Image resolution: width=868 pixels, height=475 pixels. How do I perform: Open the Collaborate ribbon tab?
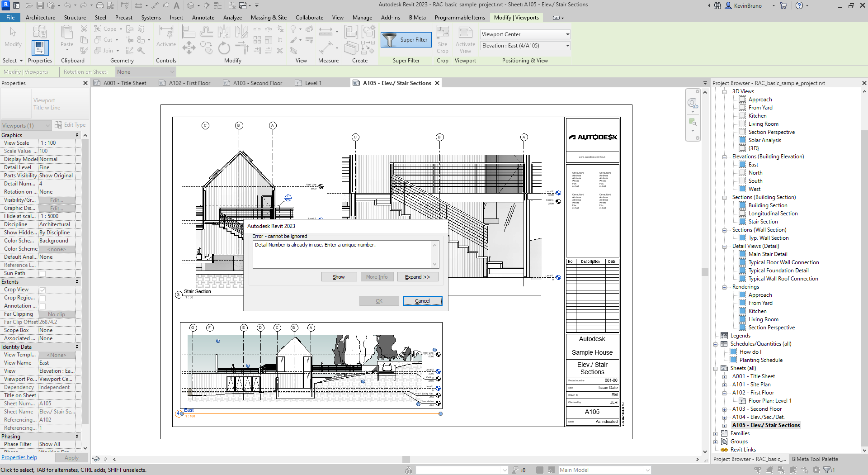coord(309,18)
